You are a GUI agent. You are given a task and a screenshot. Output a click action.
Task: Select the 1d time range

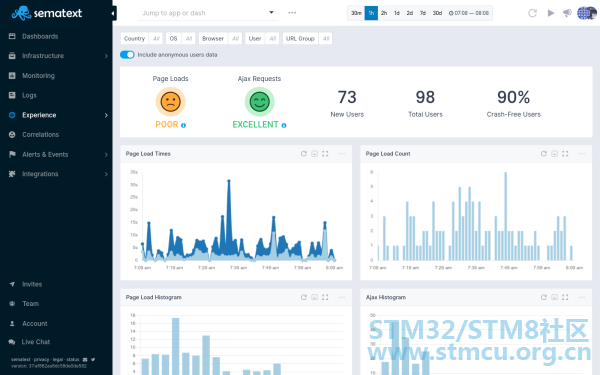[x=397, y=13]
